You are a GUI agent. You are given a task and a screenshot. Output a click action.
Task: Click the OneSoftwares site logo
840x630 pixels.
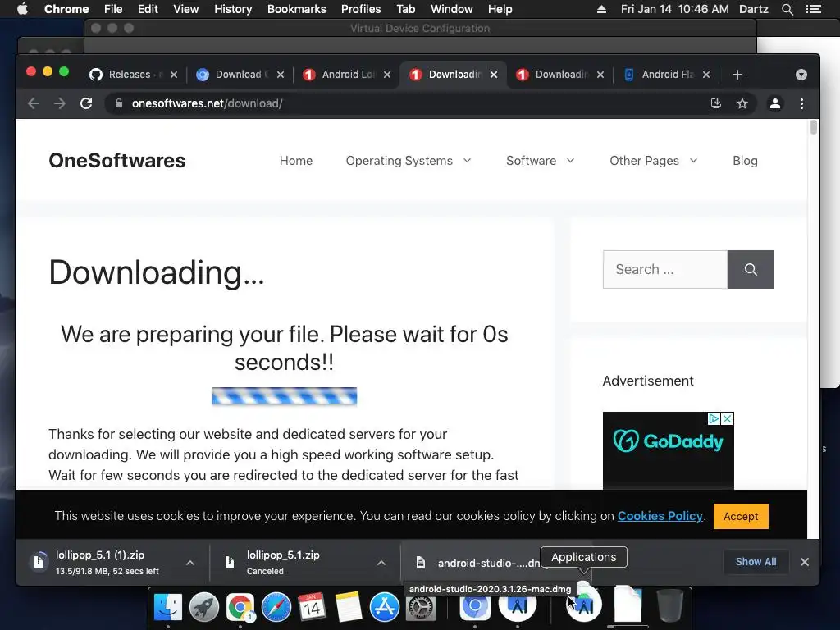click(116, 161)
